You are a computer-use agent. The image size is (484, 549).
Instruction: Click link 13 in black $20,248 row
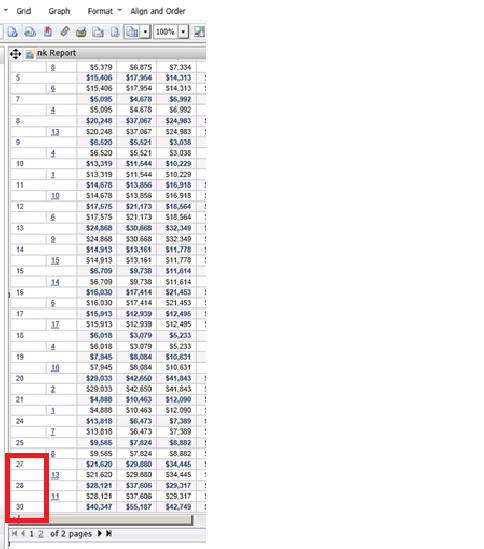coord(55,132)
